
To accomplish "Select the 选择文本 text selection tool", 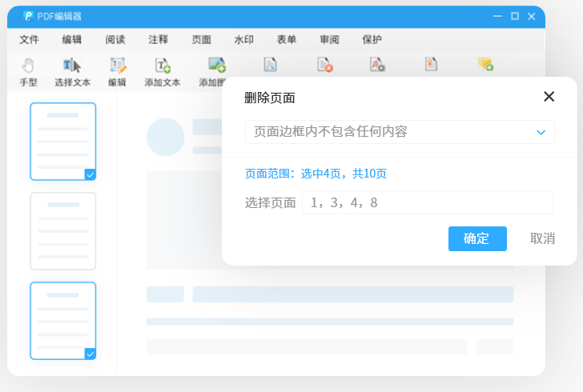I will point(73,73).
